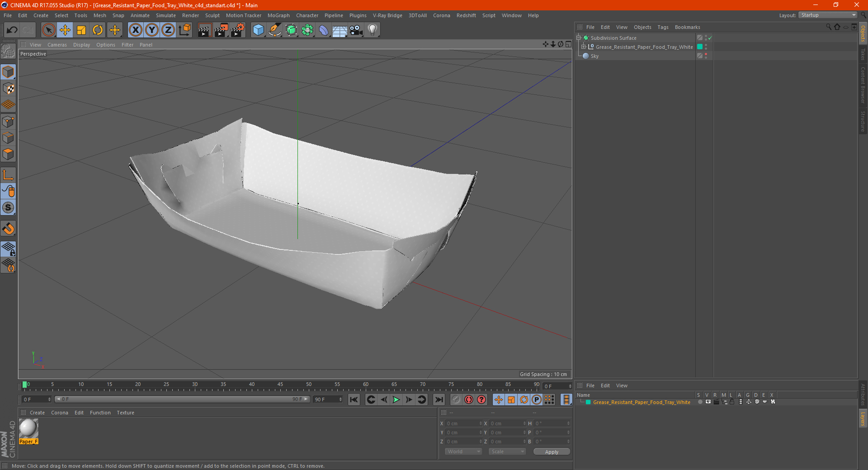Enable Points mode
The image size is (868, 470).
point(8,122)
